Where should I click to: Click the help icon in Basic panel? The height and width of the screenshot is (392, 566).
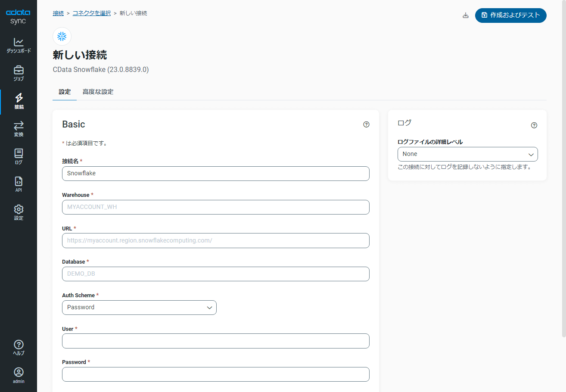(367, 124)
